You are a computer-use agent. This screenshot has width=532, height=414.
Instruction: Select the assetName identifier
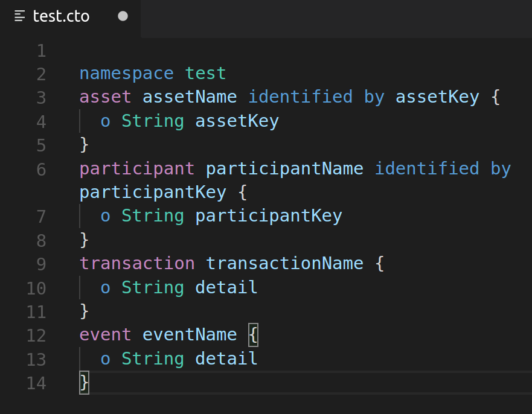click(188, 97)
